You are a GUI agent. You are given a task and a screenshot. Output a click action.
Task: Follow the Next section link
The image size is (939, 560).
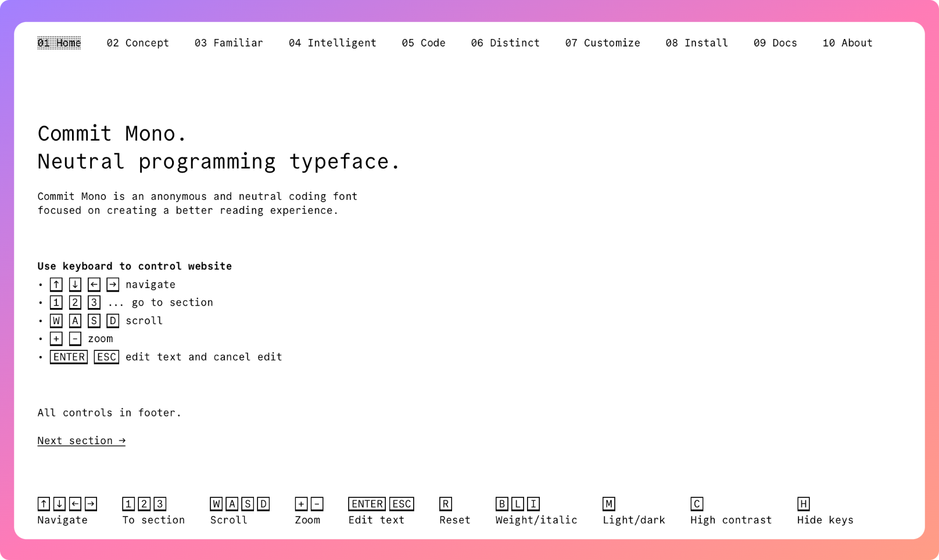click(x=81, y=441)
